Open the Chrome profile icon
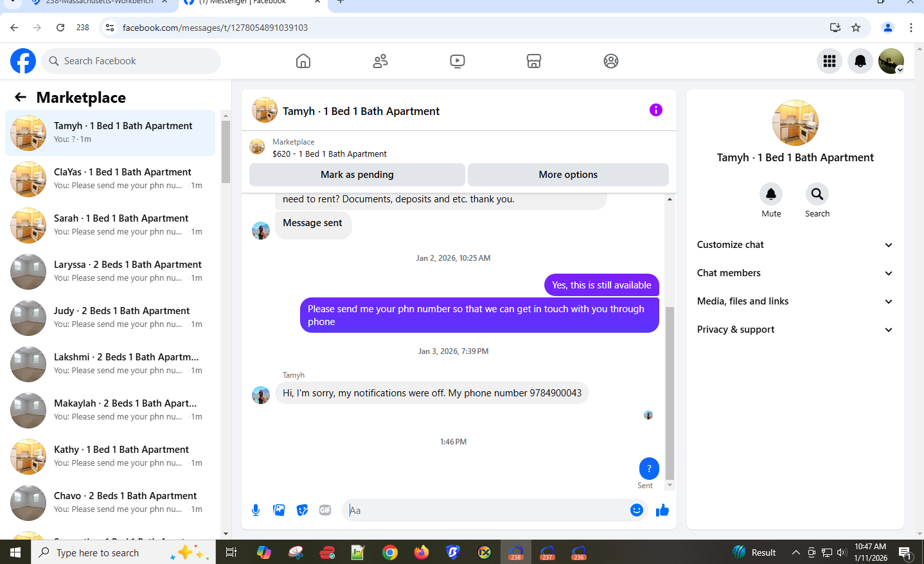Viewport: 924px width, 564px height. pyautogui.click(x=888, y=28)
